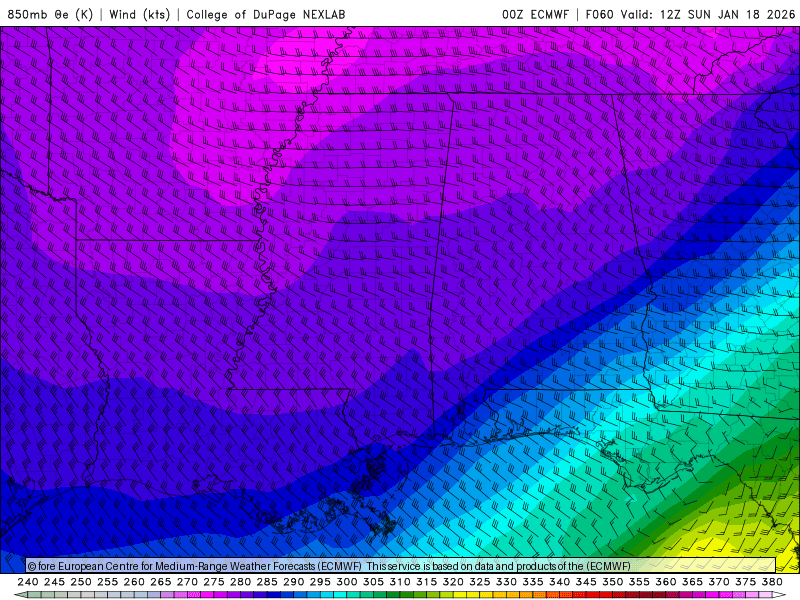Click the colorbar value 290
This screenshot has width=800, height=600.
tap(293, 582)
